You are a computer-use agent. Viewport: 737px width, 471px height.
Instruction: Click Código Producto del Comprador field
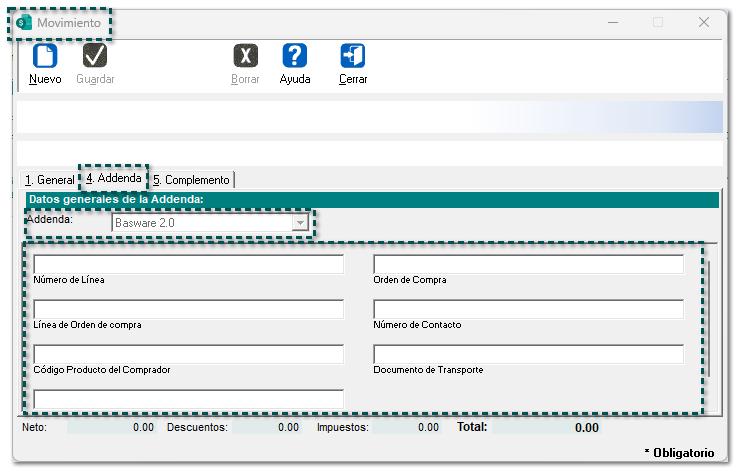coord(188,354)
